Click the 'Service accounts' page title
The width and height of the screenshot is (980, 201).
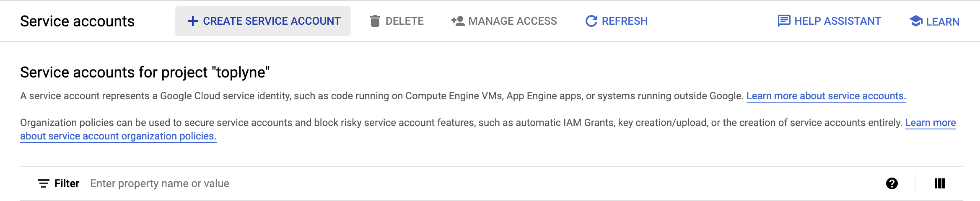point(78,21)
